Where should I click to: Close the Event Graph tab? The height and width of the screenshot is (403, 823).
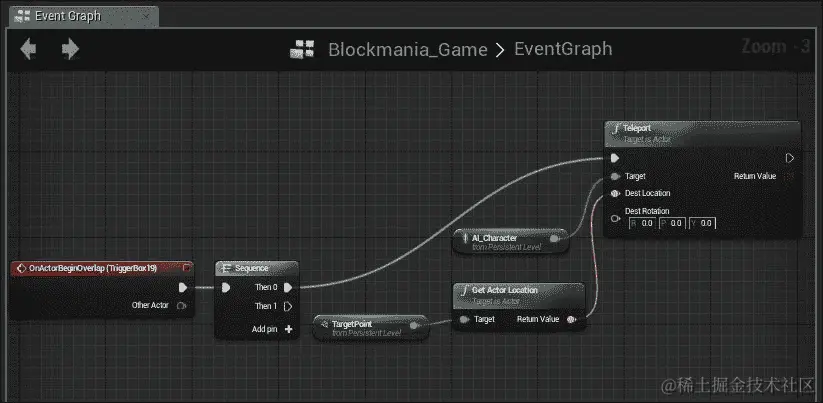[x=147, y=17]
